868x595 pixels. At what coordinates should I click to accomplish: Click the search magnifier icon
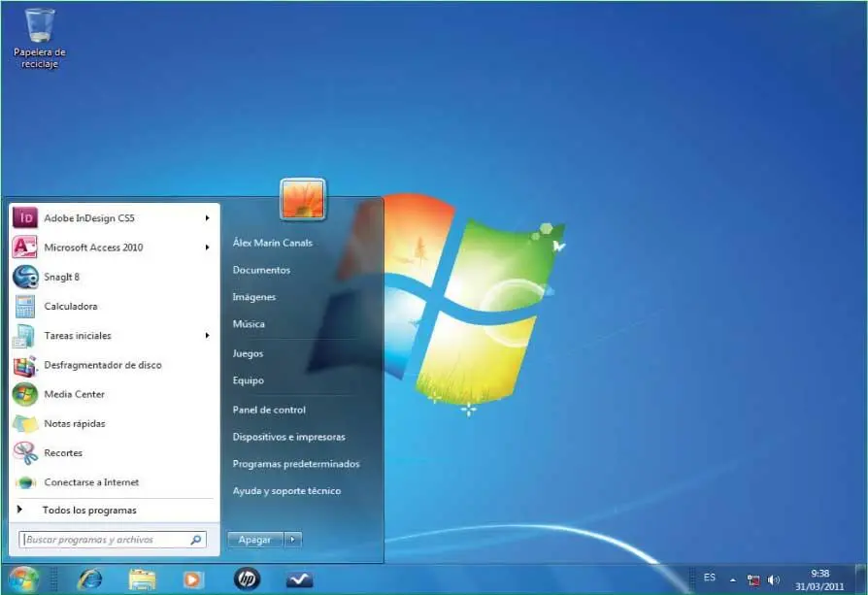coord(196,540)
